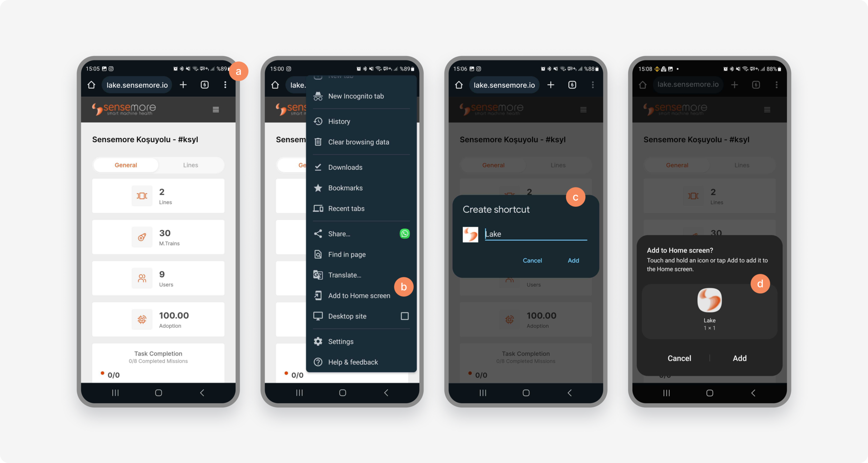Select the General tab

(x=125, y=165)
